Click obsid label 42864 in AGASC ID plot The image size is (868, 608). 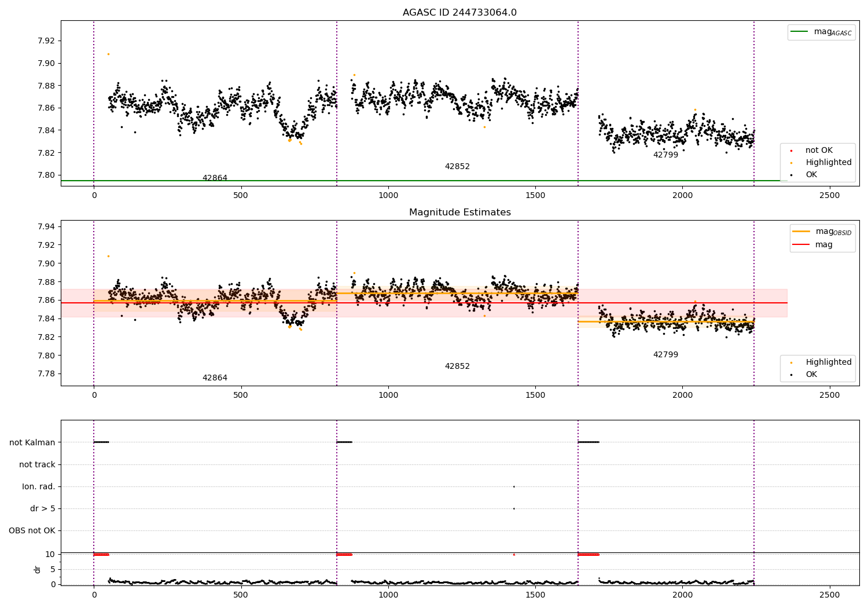coord(215,178)
